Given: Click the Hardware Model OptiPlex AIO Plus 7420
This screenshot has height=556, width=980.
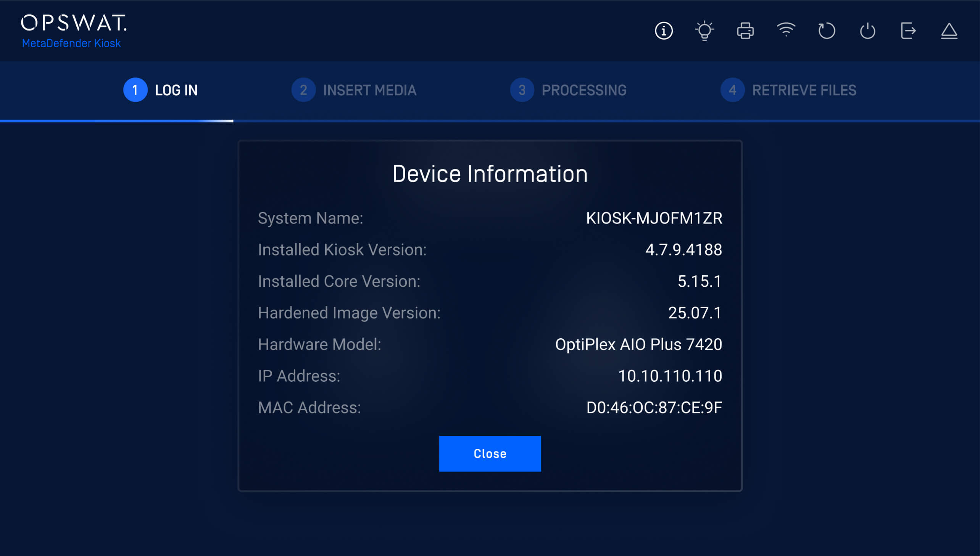Looking at the screenshot, I should pos(639,344).
